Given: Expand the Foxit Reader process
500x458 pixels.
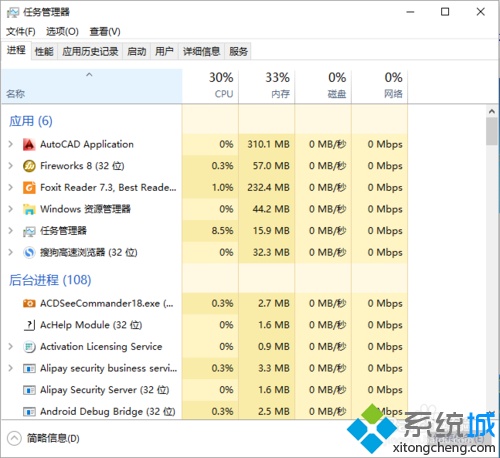Looking at the screenshot, I should pos(11,187).
